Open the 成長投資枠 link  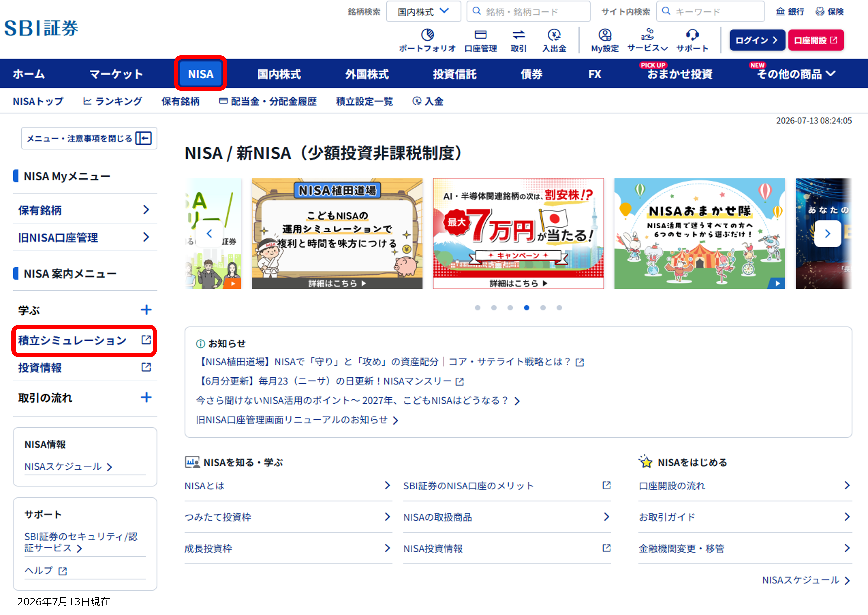click(x=288, y=548)
